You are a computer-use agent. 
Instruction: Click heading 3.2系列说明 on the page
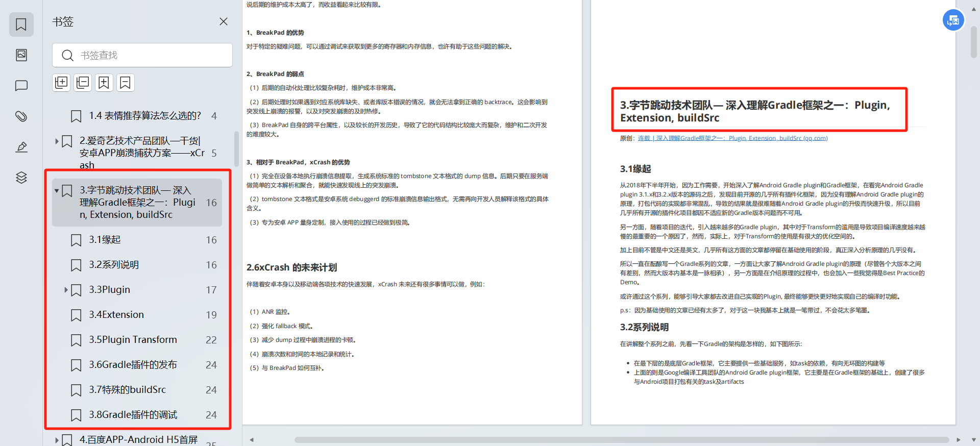[x=644, y=327]
